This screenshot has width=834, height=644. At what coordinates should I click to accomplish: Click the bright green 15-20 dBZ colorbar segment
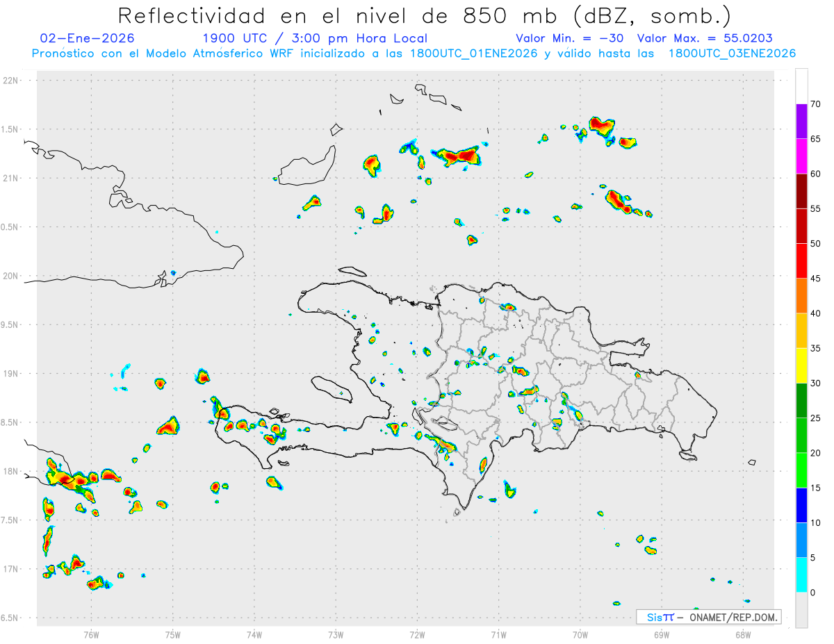801,470
